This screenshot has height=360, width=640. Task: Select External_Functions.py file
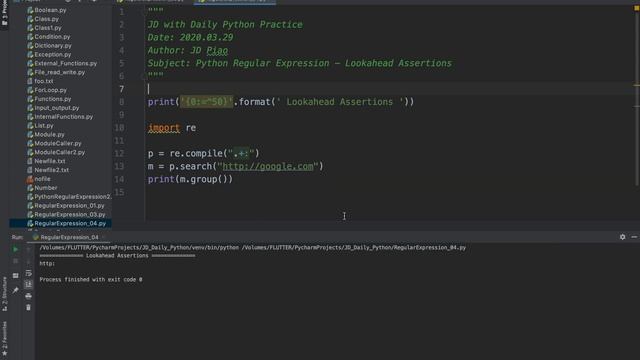tap(65, 63)
